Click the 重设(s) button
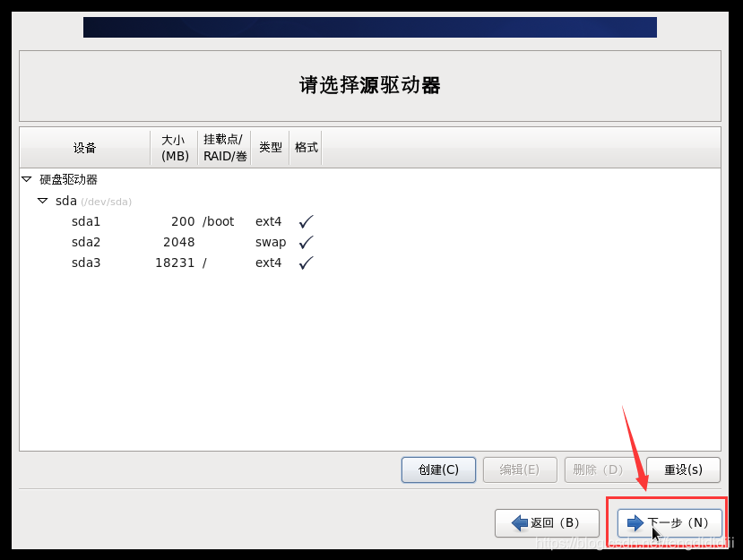 tap(683, 470)
